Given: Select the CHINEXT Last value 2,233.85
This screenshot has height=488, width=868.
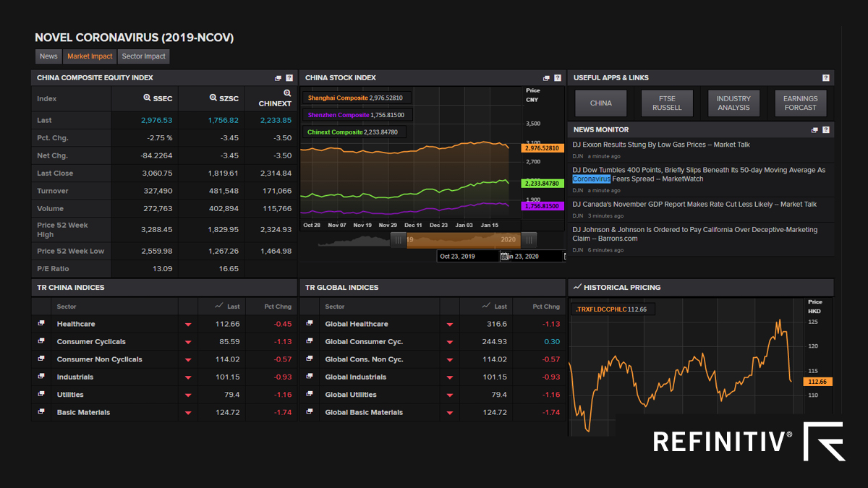Looking at the screenshot, I should (x=276, y=121).
